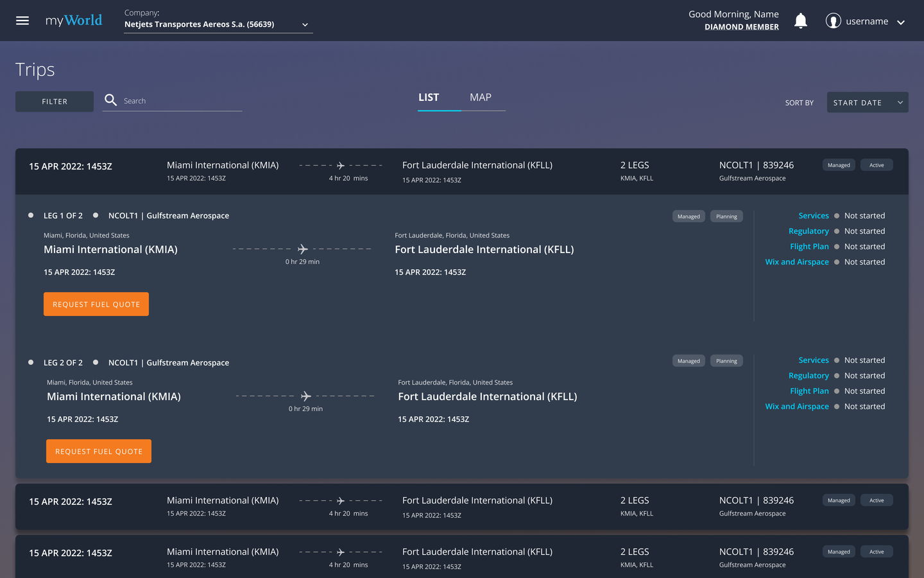Click the user avatar profile icon

coord(834,21)
